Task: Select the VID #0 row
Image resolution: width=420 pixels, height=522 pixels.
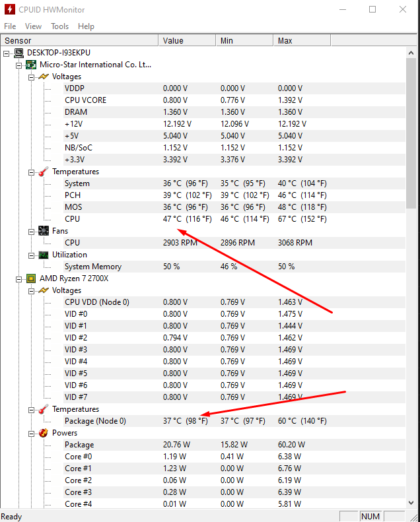Action: (x=234, y=314)
